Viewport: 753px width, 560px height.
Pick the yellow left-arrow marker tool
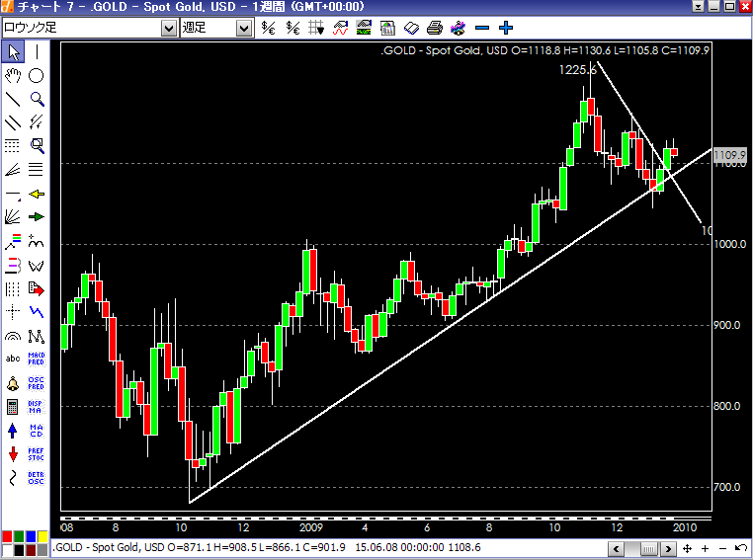tap(37, 194)
